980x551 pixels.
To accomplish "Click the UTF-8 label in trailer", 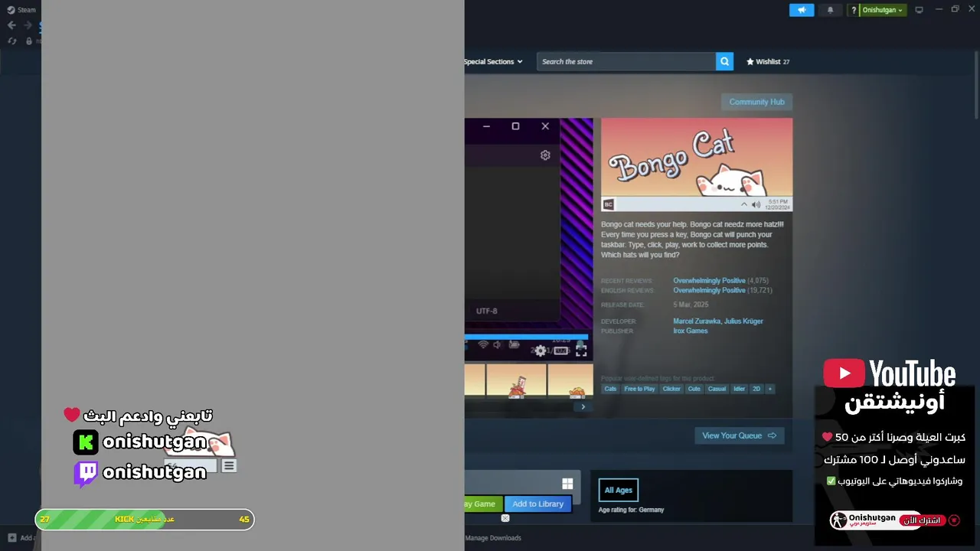I will coord(486,311).
